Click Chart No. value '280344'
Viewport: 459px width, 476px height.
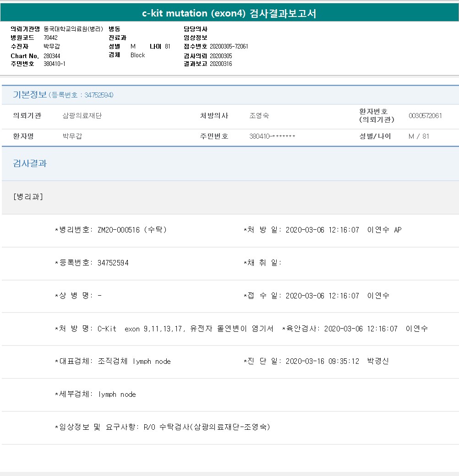(x=52, y=56)
